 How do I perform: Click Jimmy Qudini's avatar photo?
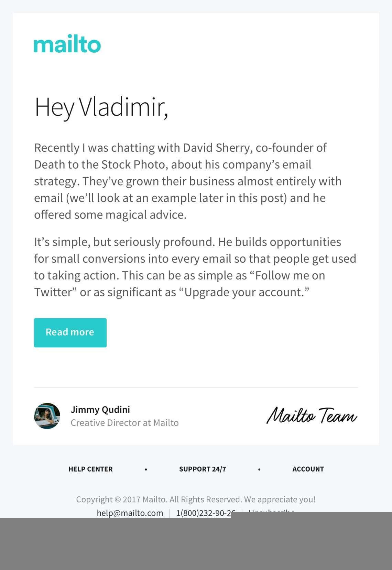(47, 416)
